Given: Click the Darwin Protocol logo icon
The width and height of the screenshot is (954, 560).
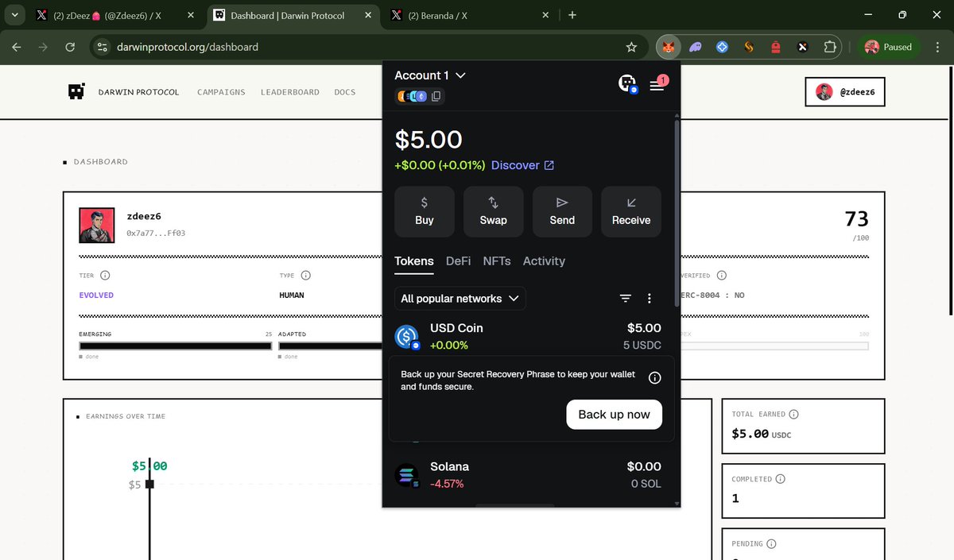Looking at the screenshot, I should click(76, 92).
